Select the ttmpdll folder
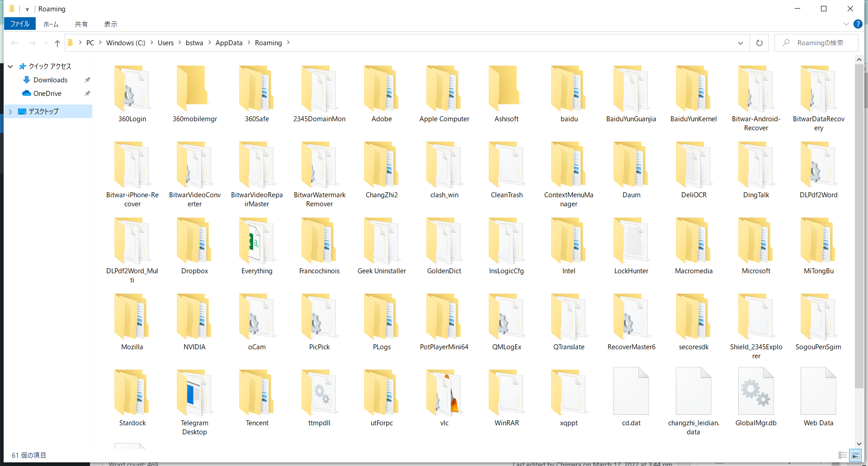The image size is (868, 466). click(319, 398)
